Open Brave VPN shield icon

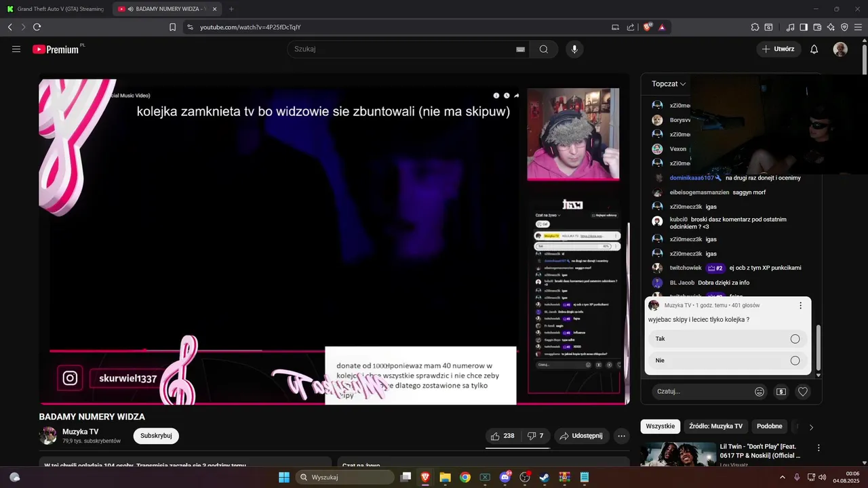coord(844,27)
